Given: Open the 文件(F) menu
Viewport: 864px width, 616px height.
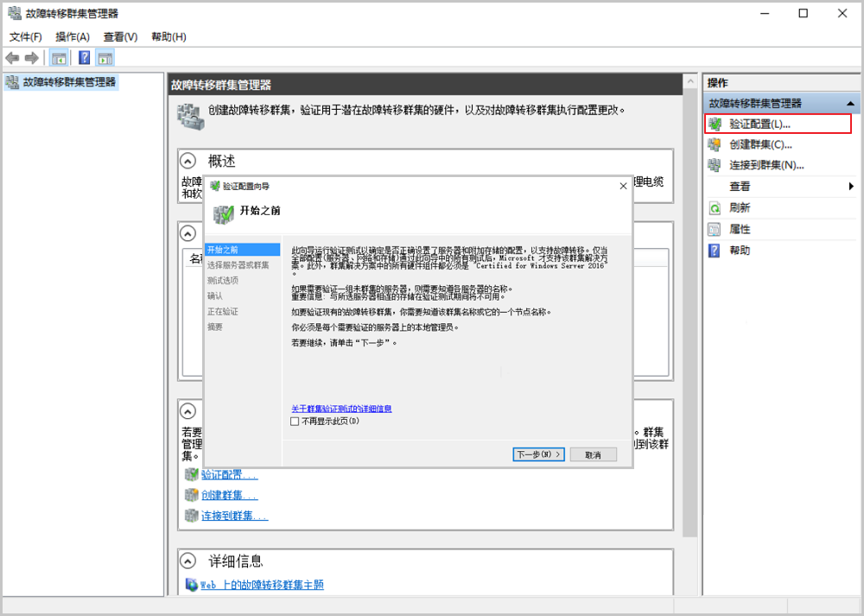Looking at the screenshot, I should 26,37.
